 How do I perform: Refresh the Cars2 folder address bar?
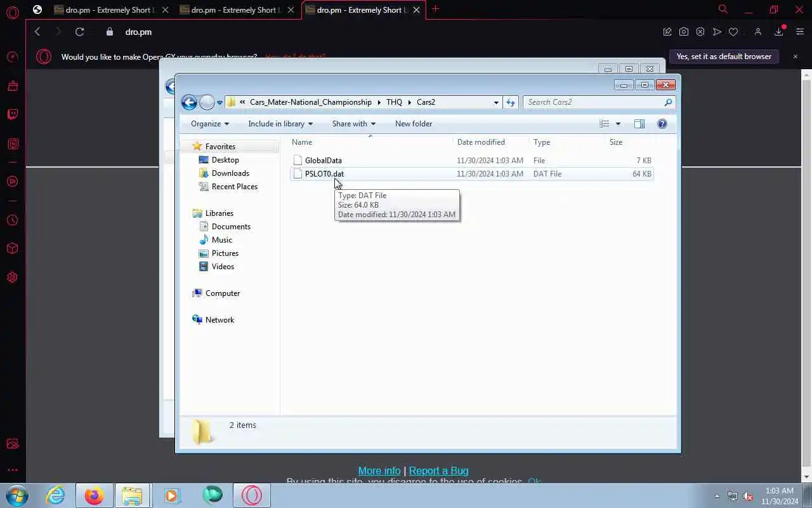point(511,102)
